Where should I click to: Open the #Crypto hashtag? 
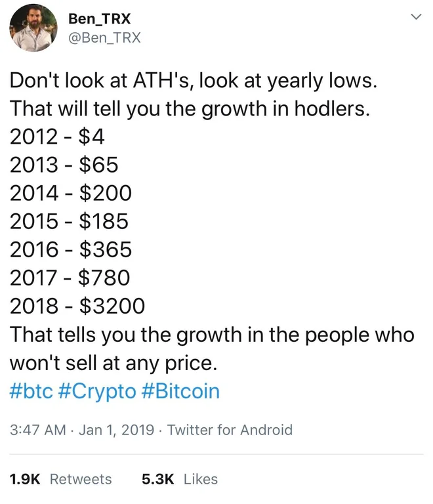(97, 392)
